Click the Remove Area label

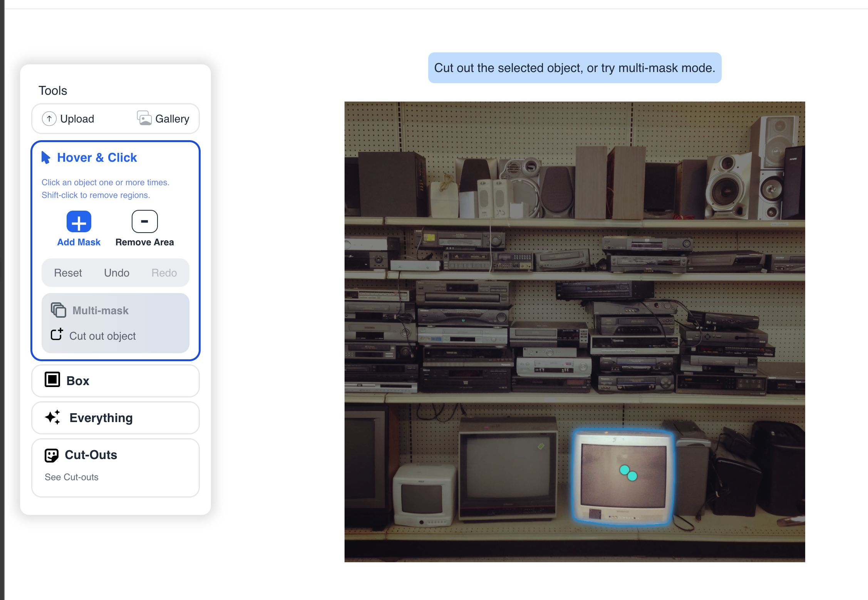coord(145,242)
